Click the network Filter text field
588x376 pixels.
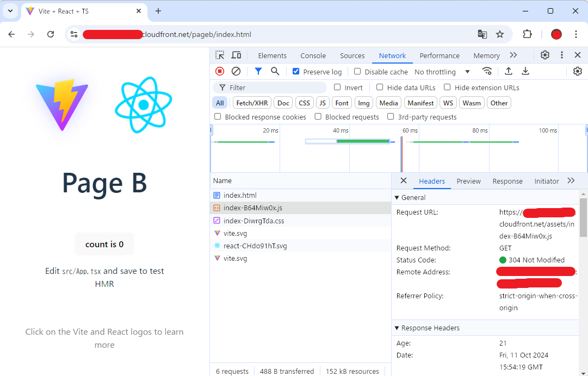pyautogui.click(x=270, y=87)
